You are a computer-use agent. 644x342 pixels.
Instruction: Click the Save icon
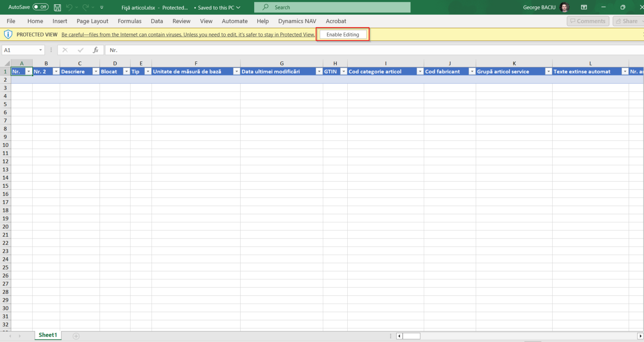point(57,7)
